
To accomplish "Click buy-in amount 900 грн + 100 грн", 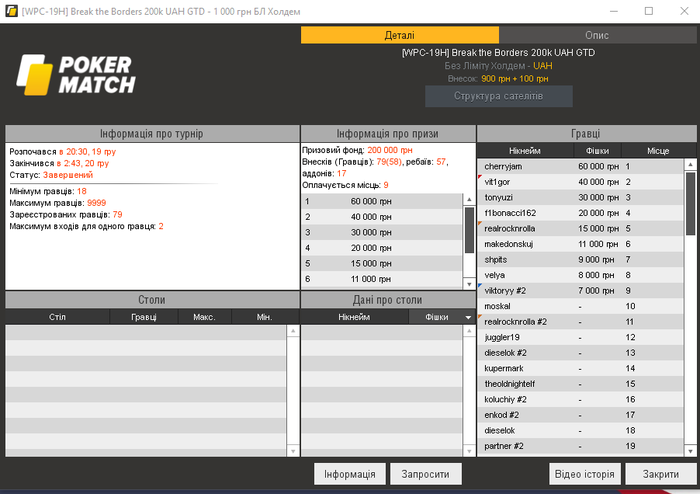I will tap(515, 79).
